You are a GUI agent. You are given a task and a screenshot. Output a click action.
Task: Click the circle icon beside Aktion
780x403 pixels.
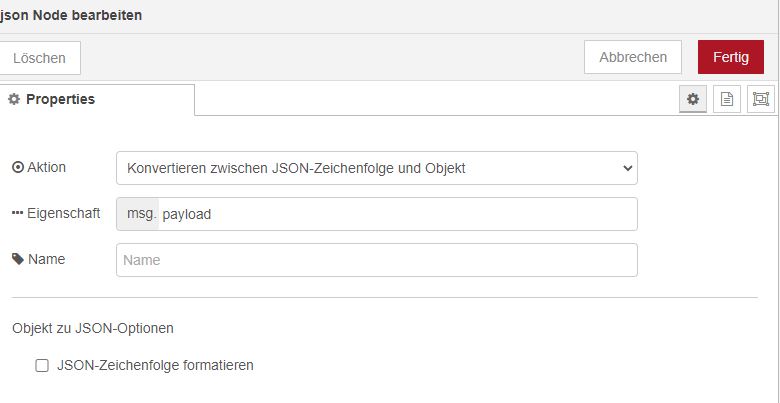pos(17,168)
